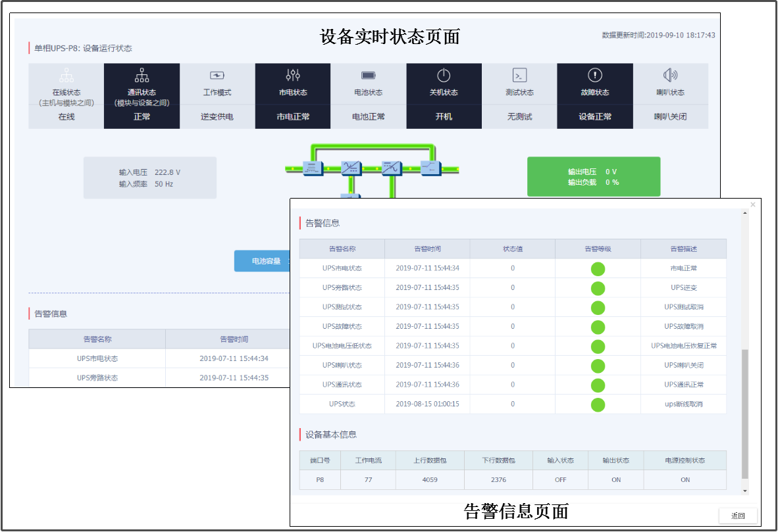Viewport: 778px width, 532px height.
Task: Click the alarm popup vertical scrollbar thumb
Action: pos(744,414)
